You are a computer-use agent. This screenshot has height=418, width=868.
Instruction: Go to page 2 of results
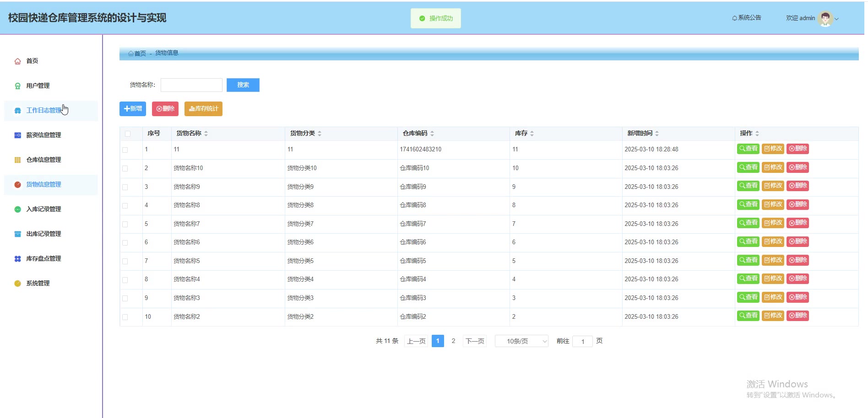[x=453, y=341]
